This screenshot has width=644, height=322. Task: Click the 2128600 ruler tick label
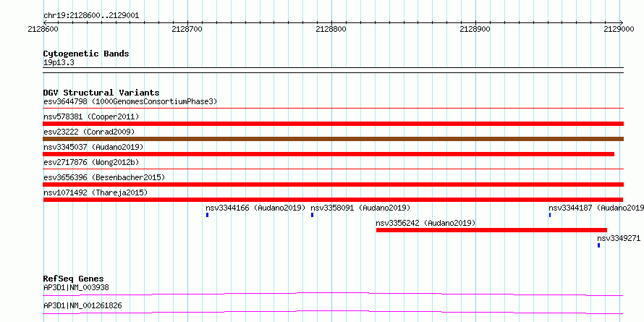[x=43, y=29]
